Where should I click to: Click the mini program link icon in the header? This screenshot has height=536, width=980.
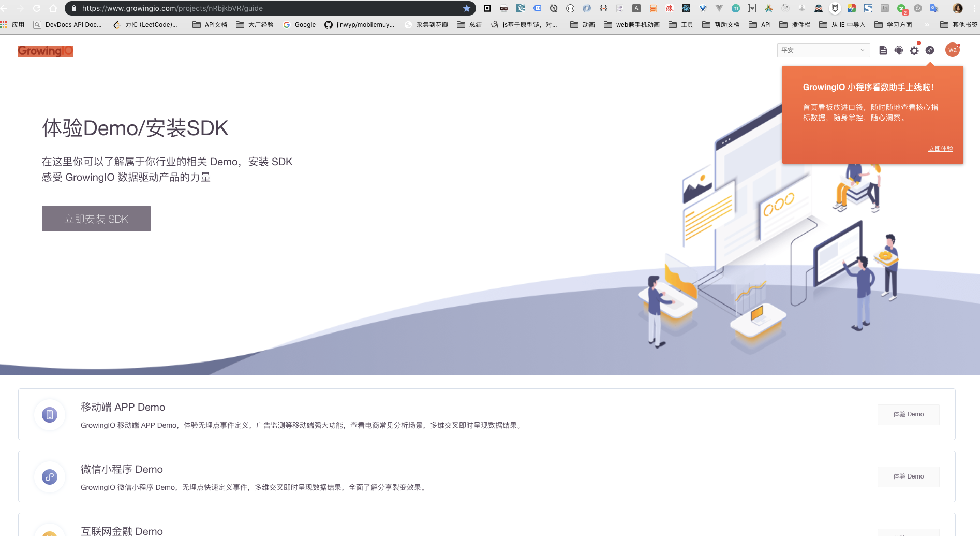click(930, 50)
